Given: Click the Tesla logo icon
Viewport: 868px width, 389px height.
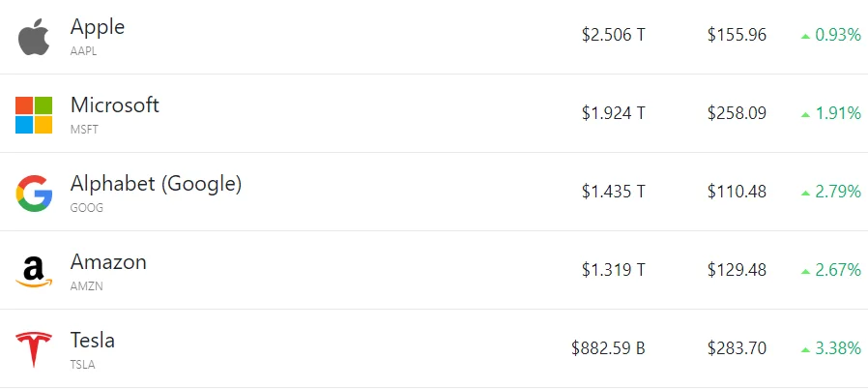Looking at the screenshot, I should [34, 349].
